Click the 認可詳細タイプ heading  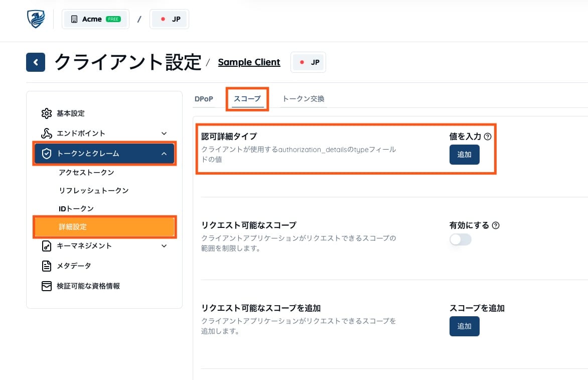[x=229, y=137]
